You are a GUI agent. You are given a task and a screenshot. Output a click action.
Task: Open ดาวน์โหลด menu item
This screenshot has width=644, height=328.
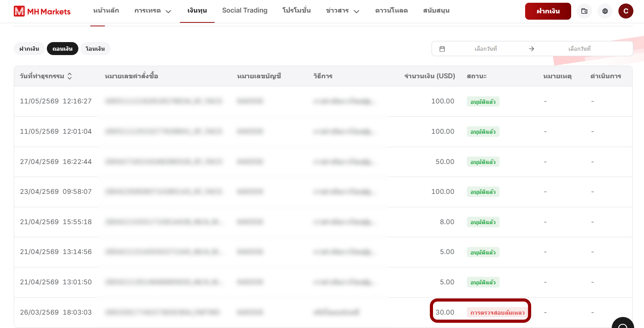(x=391, y=11)
